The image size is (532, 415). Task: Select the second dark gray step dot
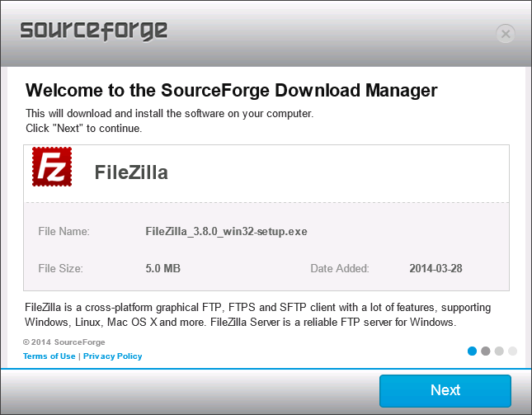pyautogui.click(x=486, y=351)
